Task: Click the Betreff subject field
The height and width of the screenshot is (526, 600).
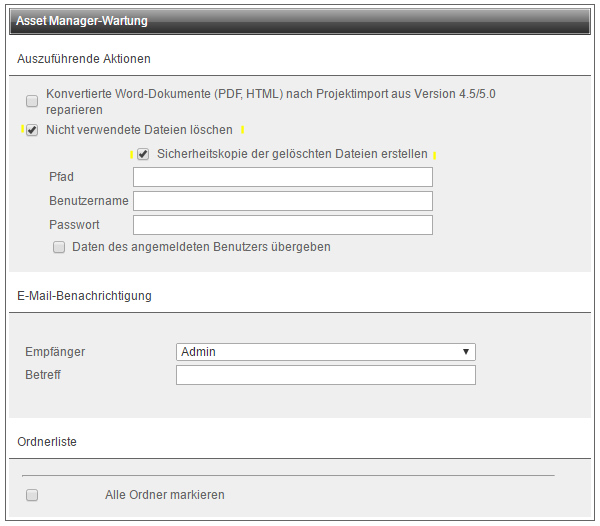Action: pos(325,375)
